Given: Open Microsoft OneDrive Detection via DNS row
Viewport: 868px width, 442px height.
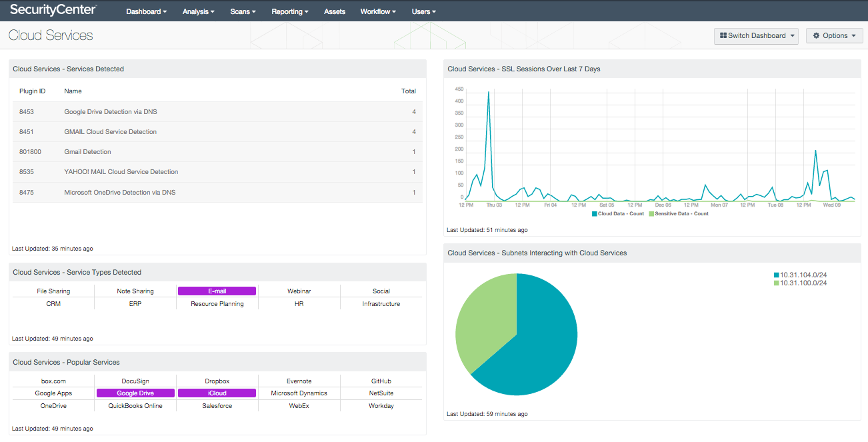Looking at the screenshot, I should [x=217, y=193].
